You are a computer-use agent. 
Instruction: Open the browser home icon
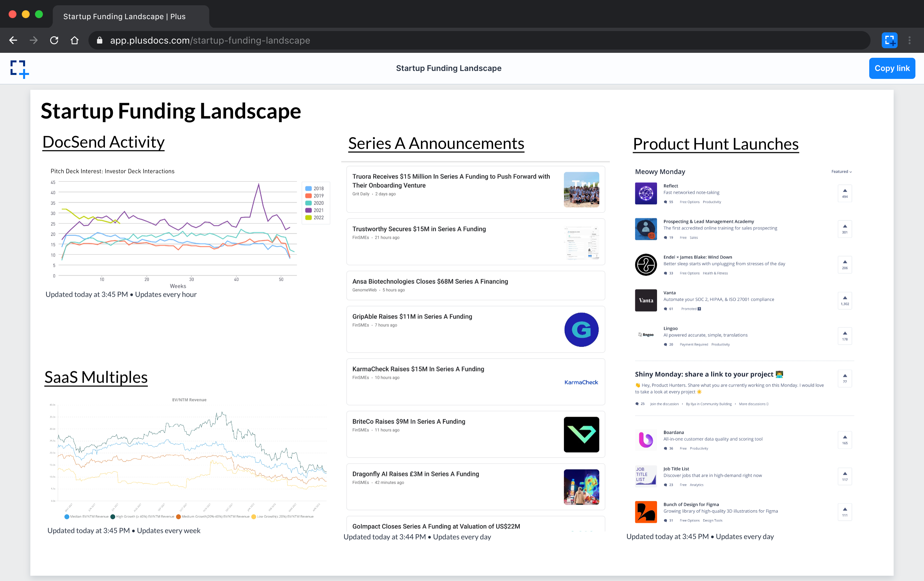75,40
